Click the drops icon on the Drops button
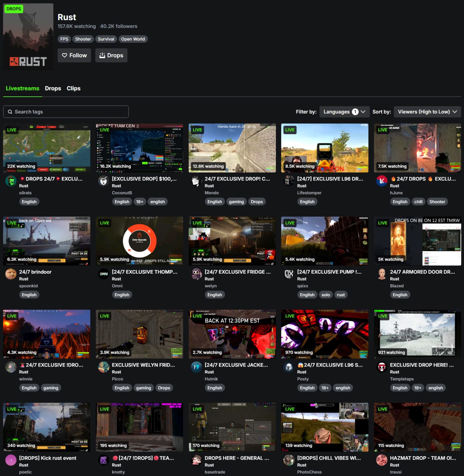Image resolution: width=464 pixels, height=476 pixels. point(102,55)
